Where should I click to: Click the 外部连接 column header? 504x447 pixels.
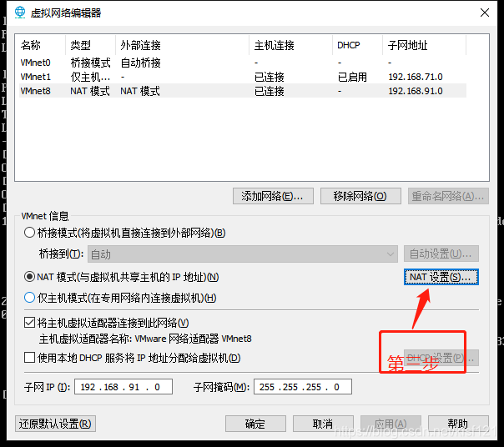pos(182,45)
